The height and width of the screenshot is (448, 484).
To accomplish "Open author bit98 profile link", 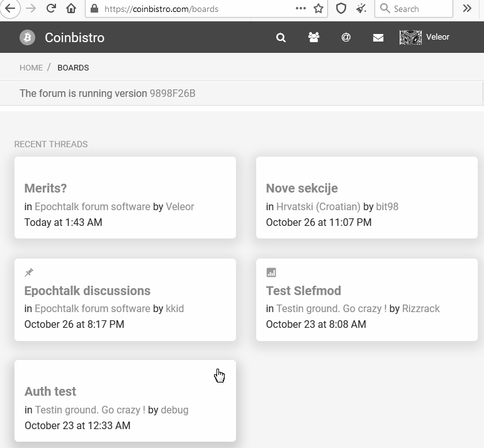I will pyautogui.click(x=387, y=206).
